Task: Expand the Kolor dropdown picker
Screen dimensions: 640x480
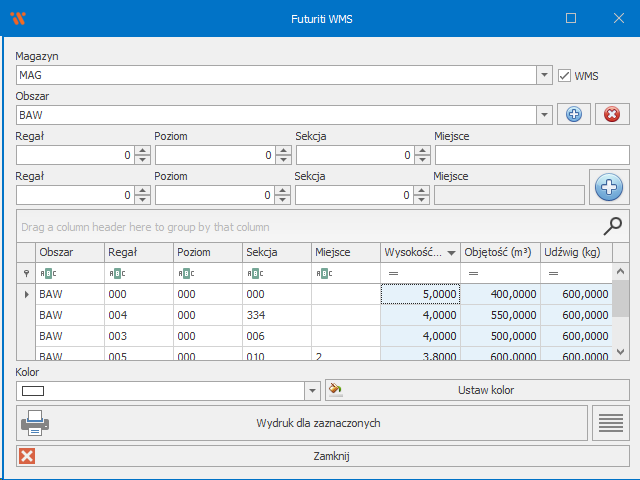Action: (x=312, y=390)
